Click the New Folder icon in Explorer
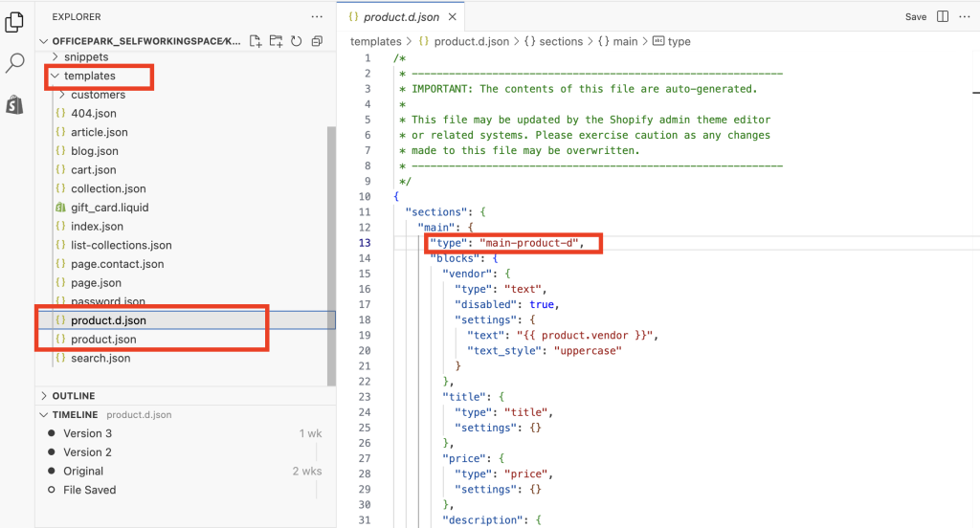This screenshot has height=528, width=980. (x=276, y=41)
